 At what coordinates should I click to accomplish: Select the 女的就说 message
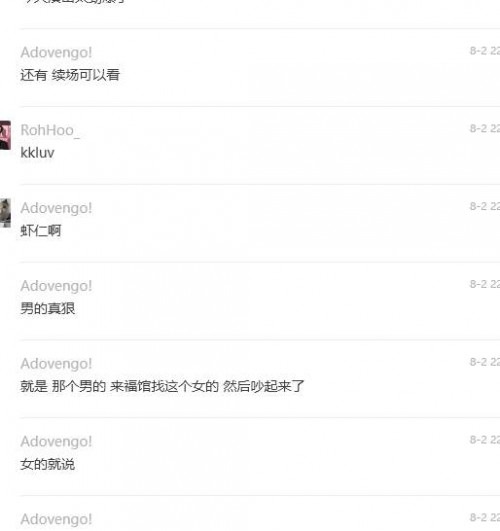point(47,464)
